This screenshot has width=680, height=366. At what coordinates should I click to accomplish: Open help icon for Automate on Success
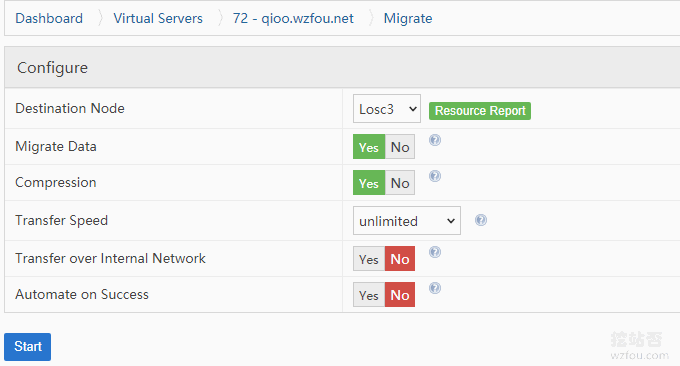click(435, 288)
